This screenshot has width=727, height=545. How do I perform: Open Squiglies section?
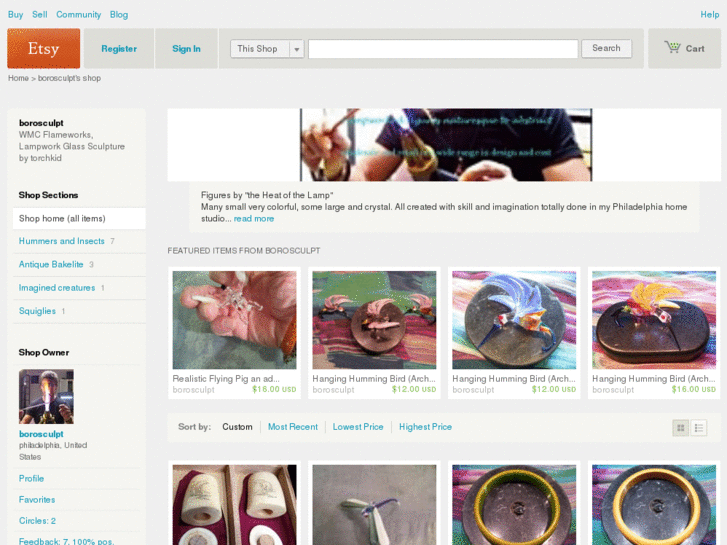click(37, 311)
